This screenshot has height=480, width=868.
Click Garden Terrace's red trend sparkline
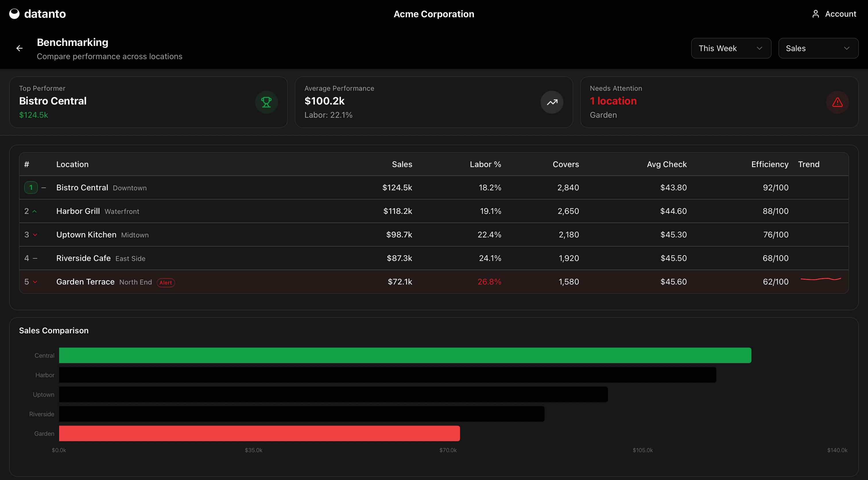pos(820,279)
